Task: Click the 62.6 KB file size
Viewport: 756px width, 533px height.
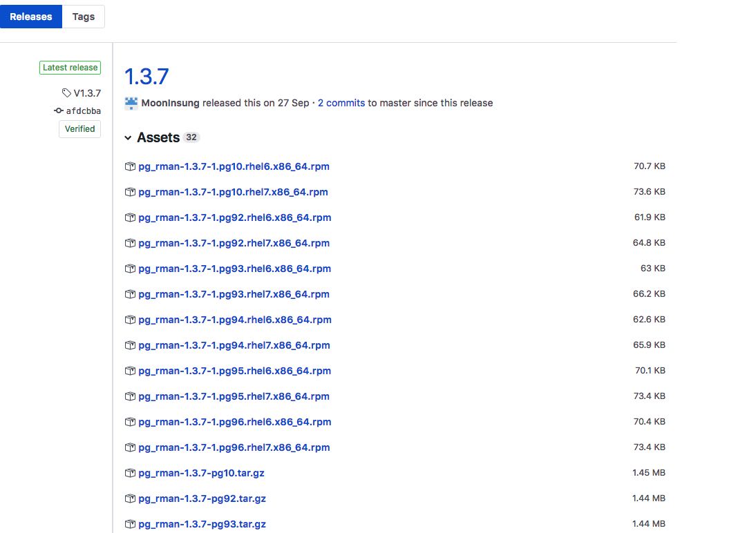Action: [649, 319]
